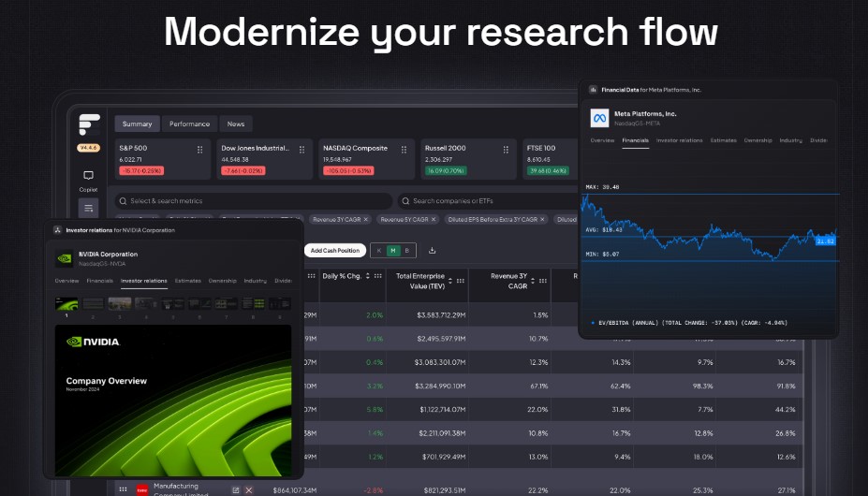The height and width of the screenshot is (496, 868).
Task: Sort by Revenue 3Y CAGR column arrows
Action: 533,281
